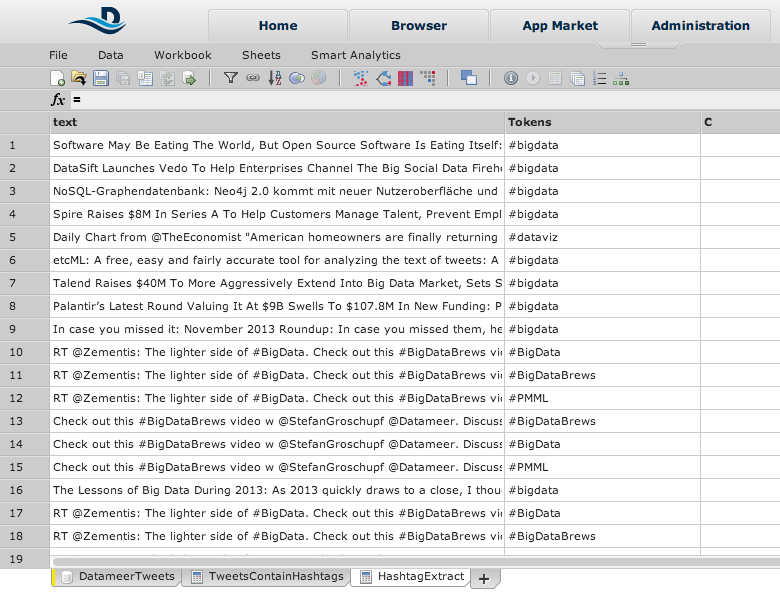Click the horizontal scrollbar above sheet tabs
The image size is (780, 595).
click(x=416, y=562)
